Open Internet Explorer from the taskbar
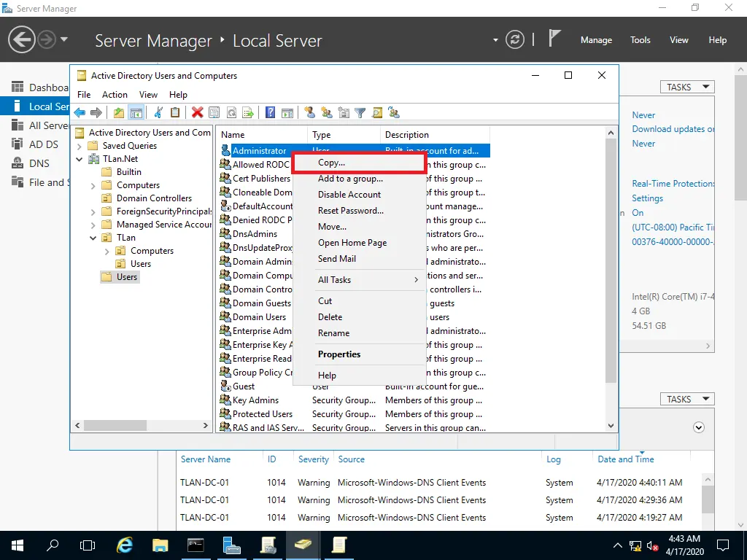This screenshot has height=560, width=747. 125,545
